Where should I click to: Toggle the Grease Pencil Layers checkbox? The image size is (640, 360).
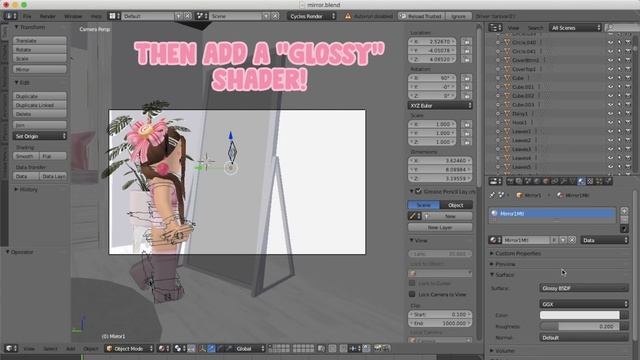click(x=418, y=191)
